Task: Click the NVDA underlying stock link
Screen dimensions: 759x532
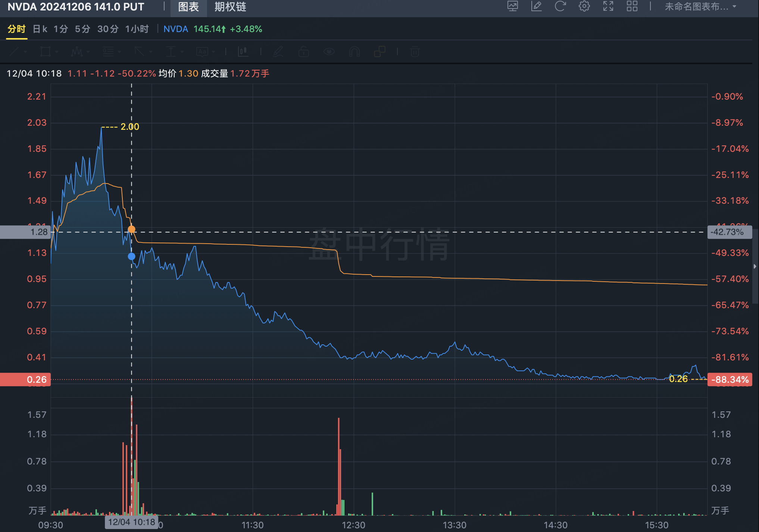Action: pyautogui.click(x=175, y=29)
